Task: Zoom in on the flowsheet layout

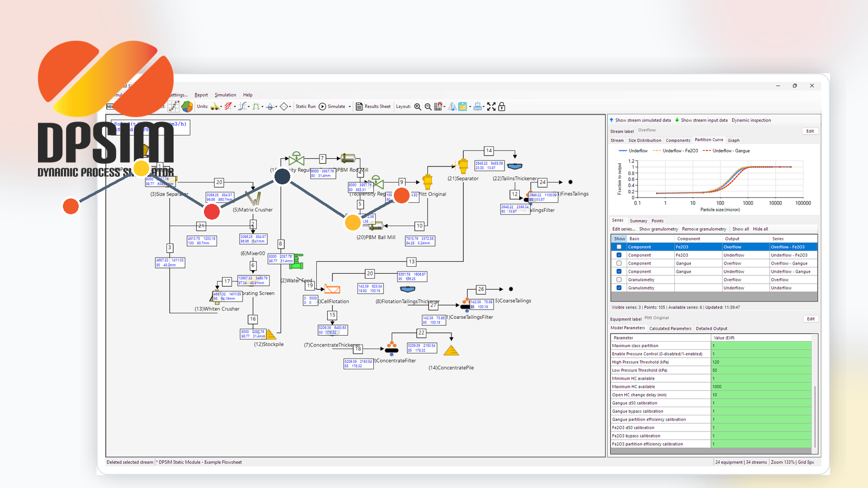Action: [x=418, y=107]
